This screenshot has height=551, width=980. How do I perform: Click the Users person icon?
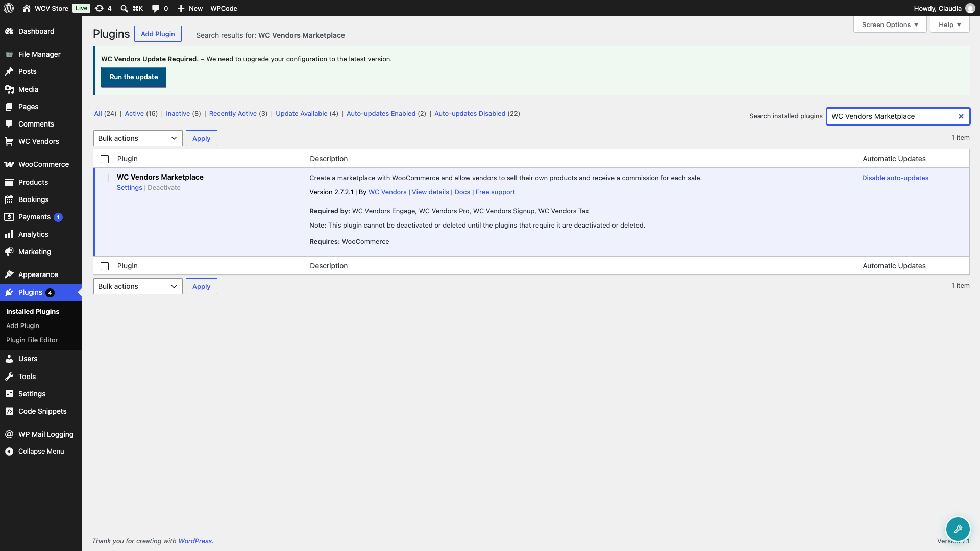pyautogui.click(x=9, y=359)
